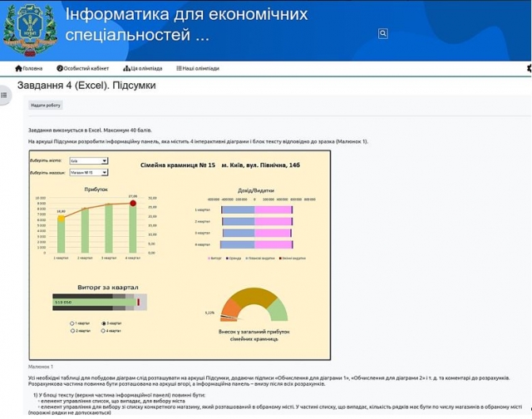532x419 pixels.
Task: Click the gauge chart semicircle
Action: (x=254, y=304)
